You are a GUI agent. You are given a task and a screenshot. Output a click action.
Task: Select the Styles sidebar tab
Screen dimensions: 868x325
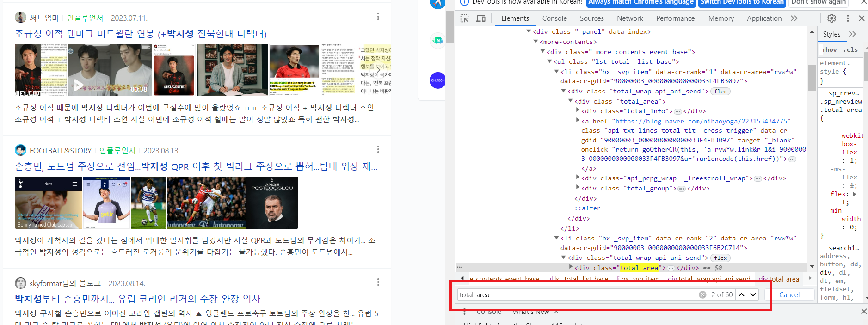tap(831, 34)
